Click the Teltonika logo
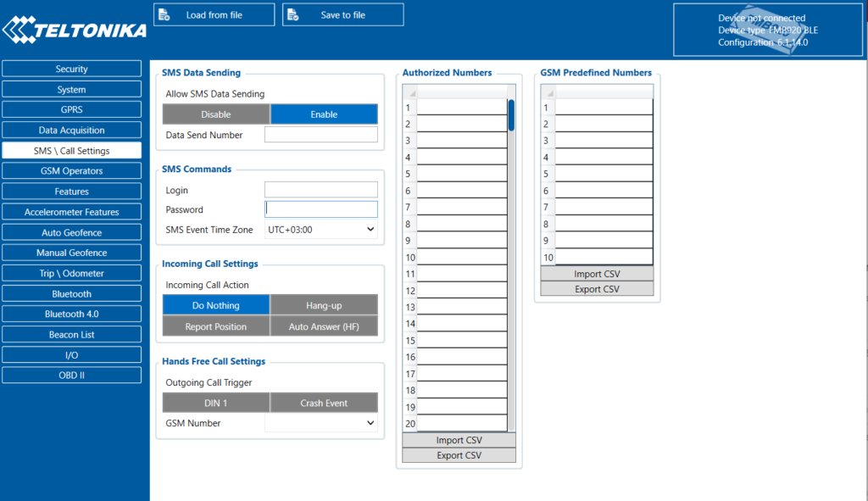This screenshot has height=501, width=868. (75, 30)
